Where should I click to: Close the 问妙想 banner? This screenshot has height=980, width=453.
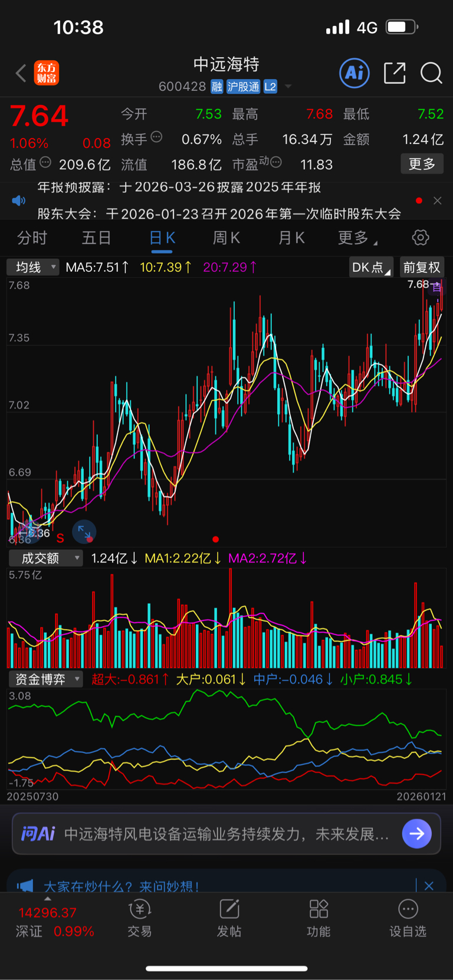(429, 886)
